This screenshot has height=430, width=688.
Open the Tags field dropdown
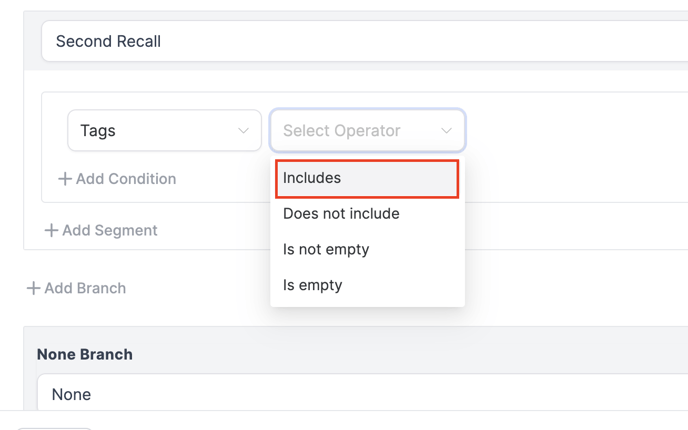tap(164, 131)
